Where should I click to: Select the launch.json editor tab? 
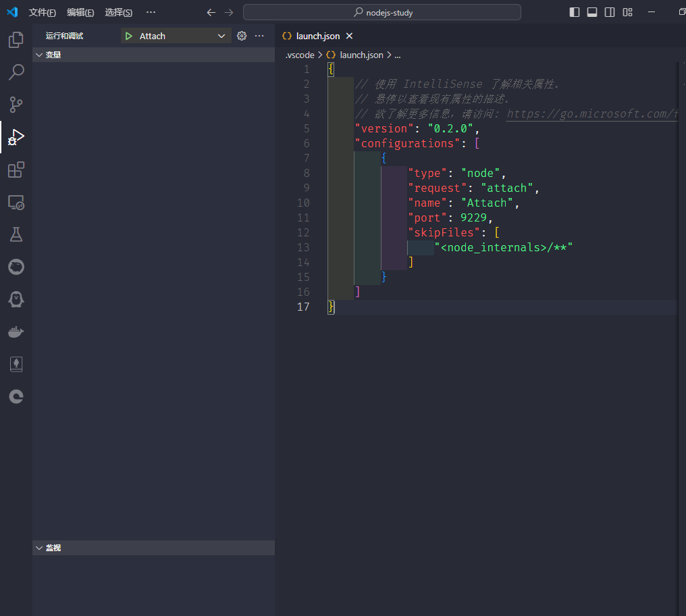(317, 36)
